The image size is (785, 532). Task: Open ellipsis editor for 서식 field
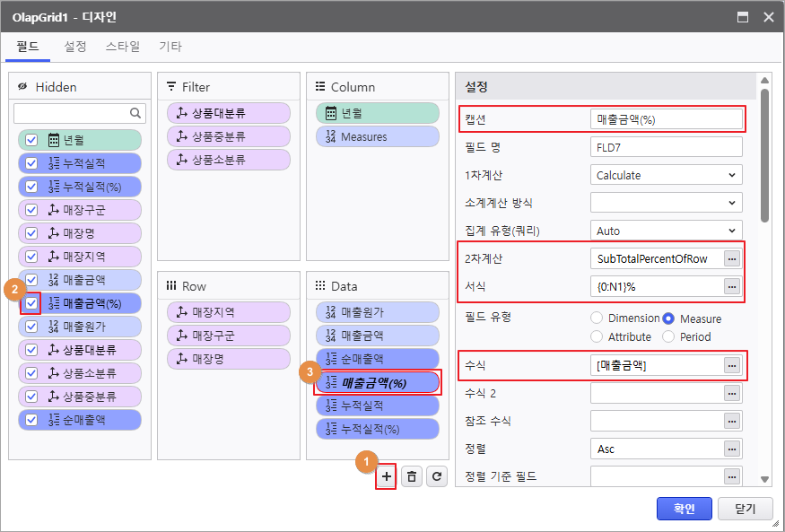(732, 286)
